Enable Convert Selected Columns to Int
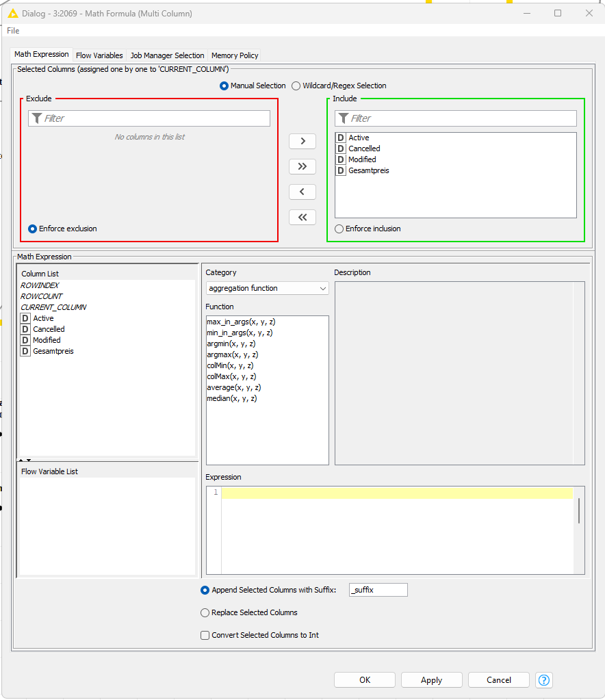This screenshot has width=605, height=700. [x=205, y=635]
